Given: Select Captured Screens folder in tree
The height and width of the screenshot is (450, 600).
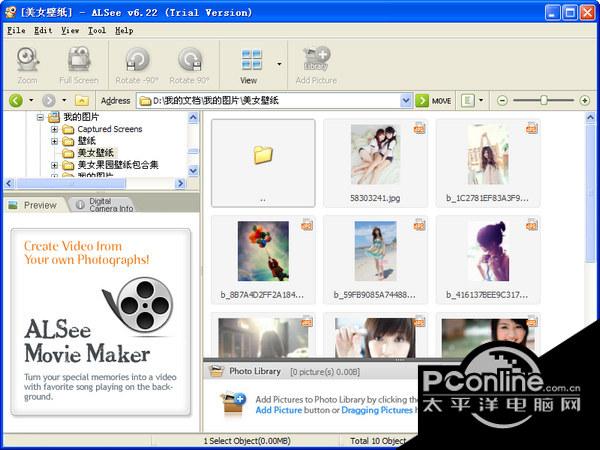Looking at the screenshot, I should coord(109,129).
